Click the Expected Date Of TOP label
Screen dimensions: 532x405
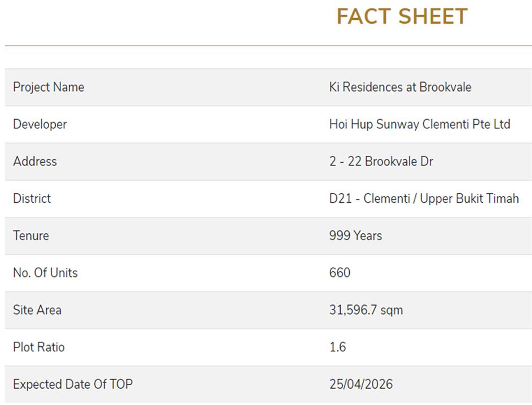tap(73, 384)
